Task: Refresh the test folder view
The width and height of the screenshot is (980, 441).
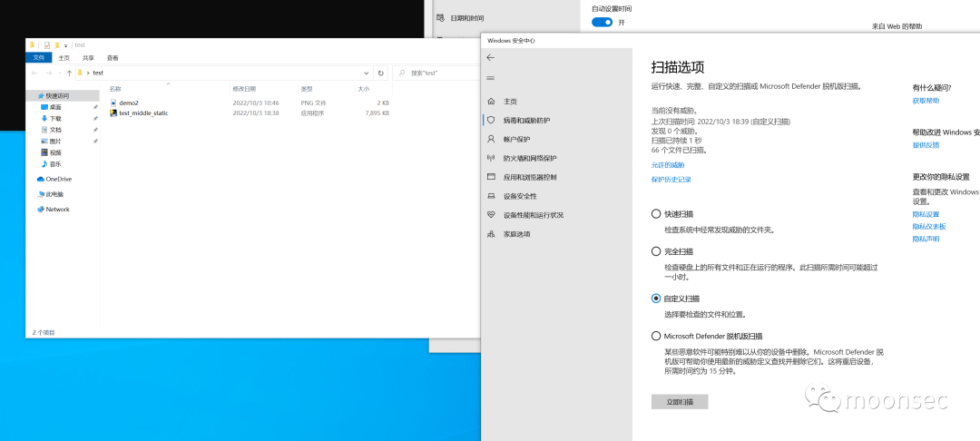Action: click(x=380, y=73)
